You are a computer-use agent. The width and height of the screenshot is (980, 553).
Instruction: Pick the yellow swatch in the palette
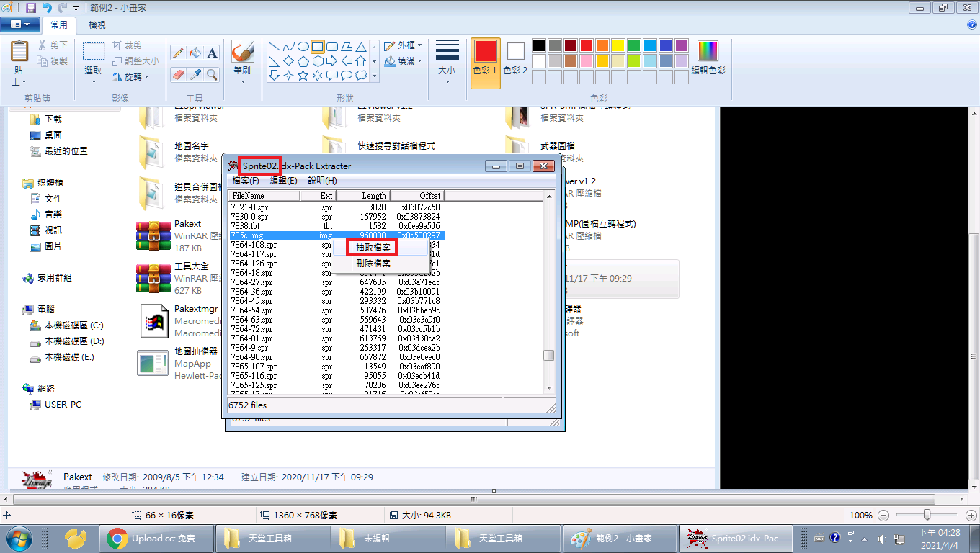tap(618, 45)
